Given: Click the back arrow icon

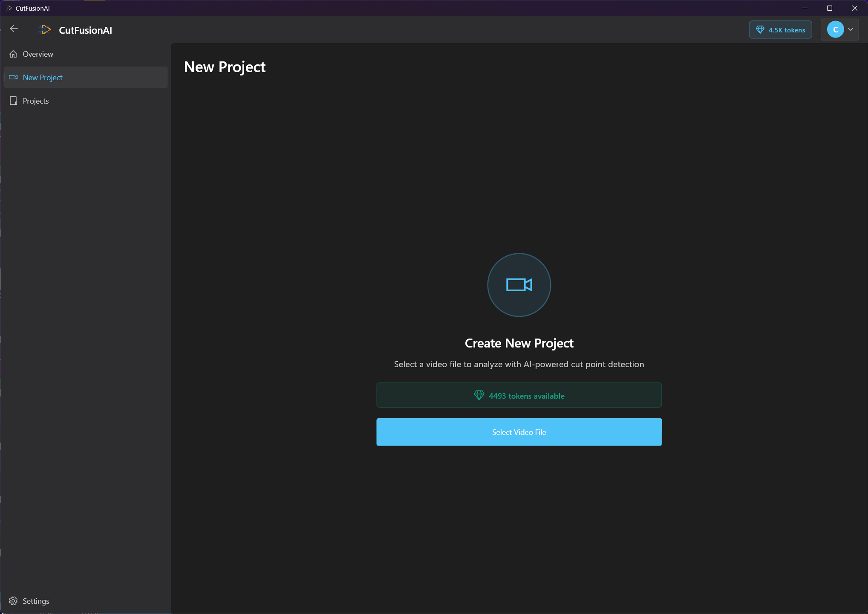Looking at the screenshot, I should 14,29.
